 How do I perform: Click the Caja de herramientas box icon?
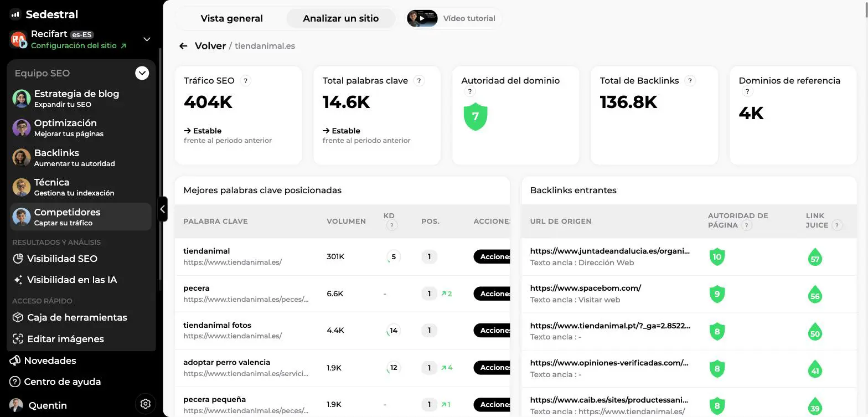18,317
